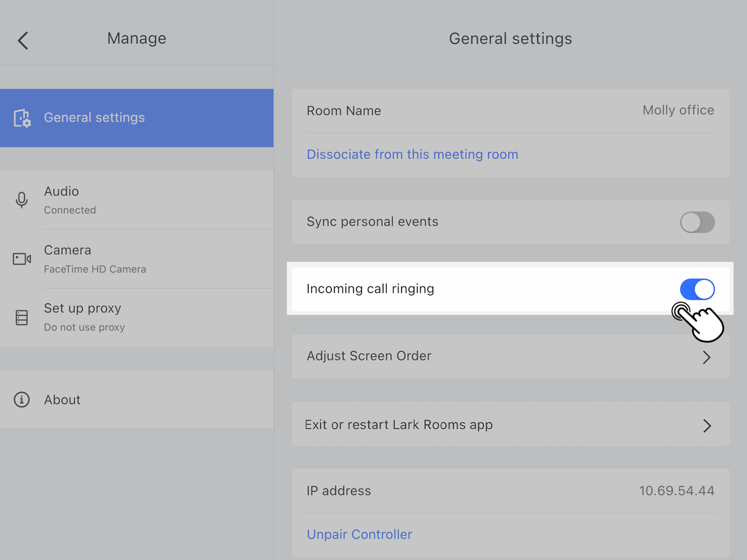Click the General settings door-gear icon

click(x=22, y=118)
